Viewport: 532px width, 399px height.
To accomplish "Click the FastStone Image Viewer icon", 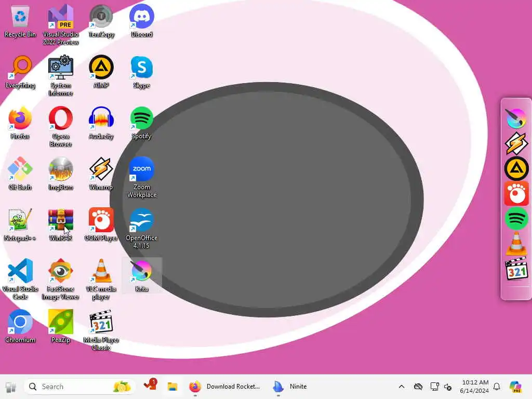I will (x=61, y=279).
